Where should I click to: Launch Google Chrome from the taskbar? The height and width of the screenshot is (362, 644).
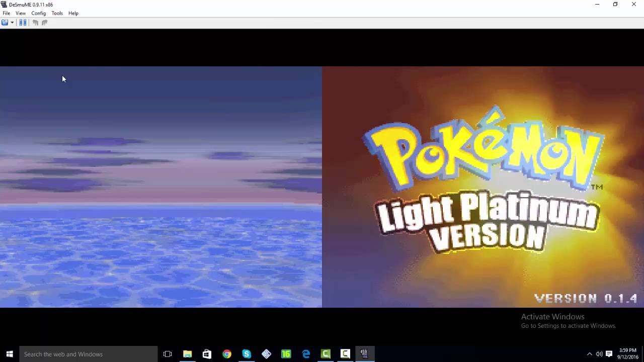(227, 354)
